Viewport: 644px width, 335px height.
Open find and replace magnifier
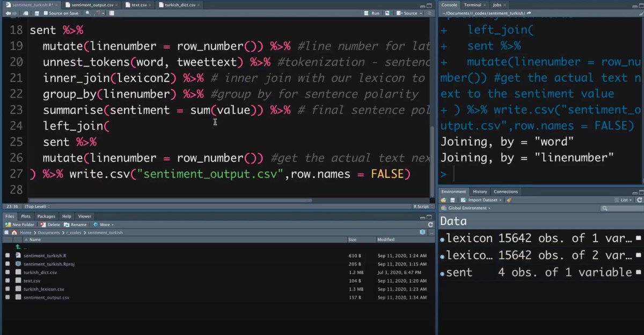(x=87, y=13)
